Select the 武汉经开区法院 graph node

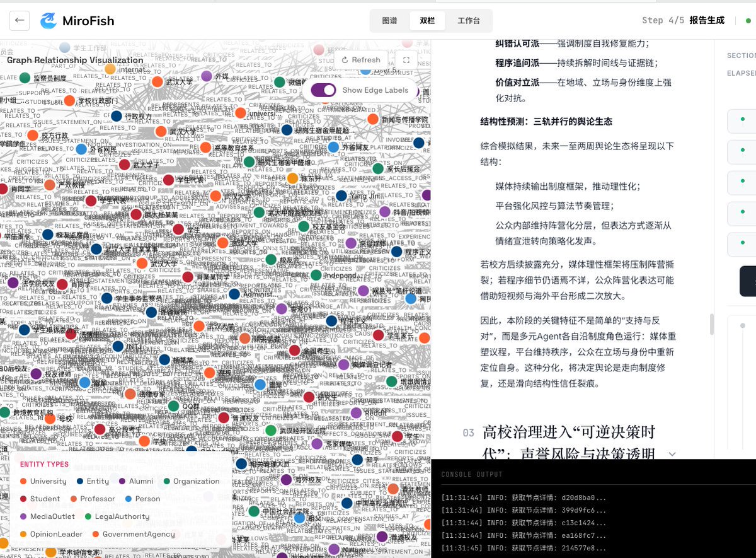pos(271,431)
